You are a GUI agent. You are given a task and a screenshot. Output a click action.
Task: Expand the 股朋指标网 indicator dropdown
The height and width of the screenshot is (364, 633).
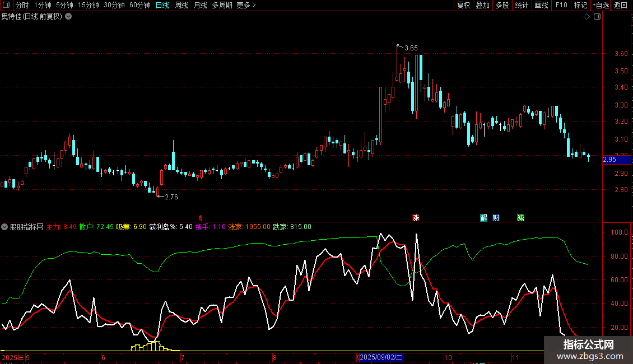click(4, 227)
